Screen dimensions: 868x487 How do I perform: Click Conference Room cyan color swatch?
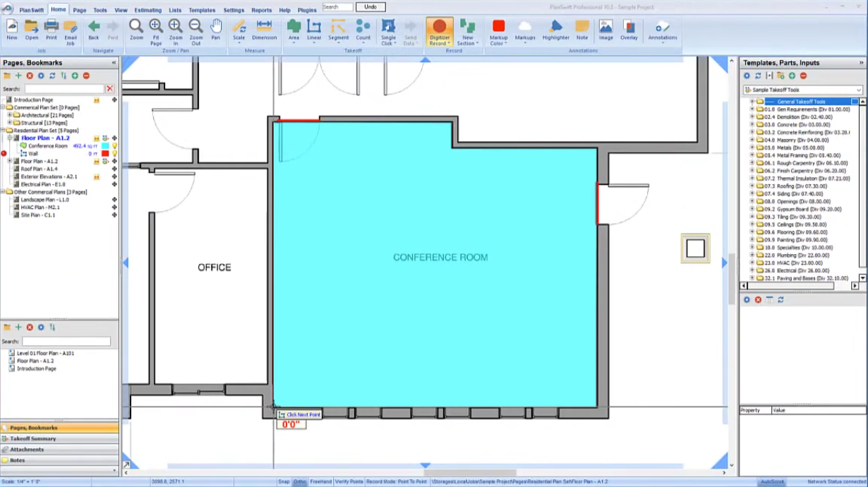point(105,146)
